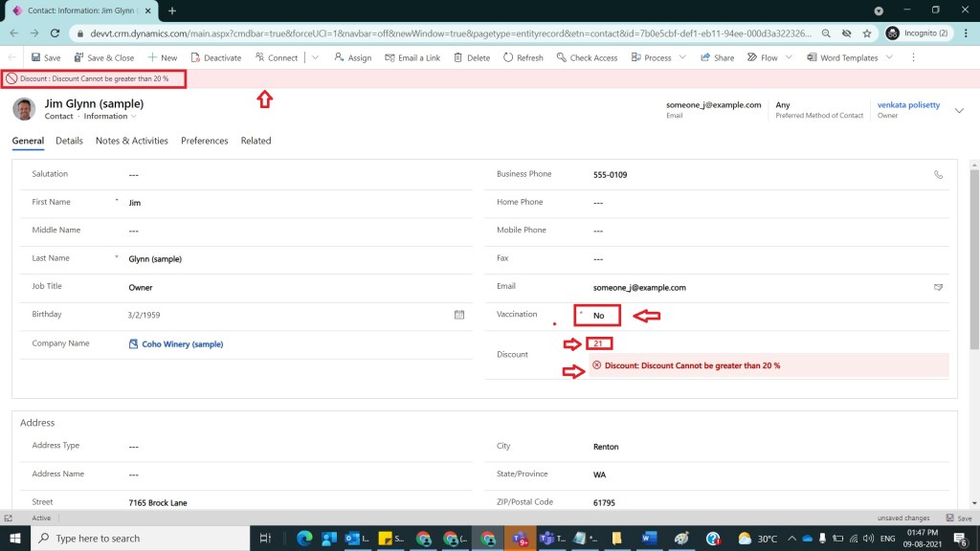Open the Birthday calendar picker icon
Screen dimensions: 980x551
click(x=459, y=314)
